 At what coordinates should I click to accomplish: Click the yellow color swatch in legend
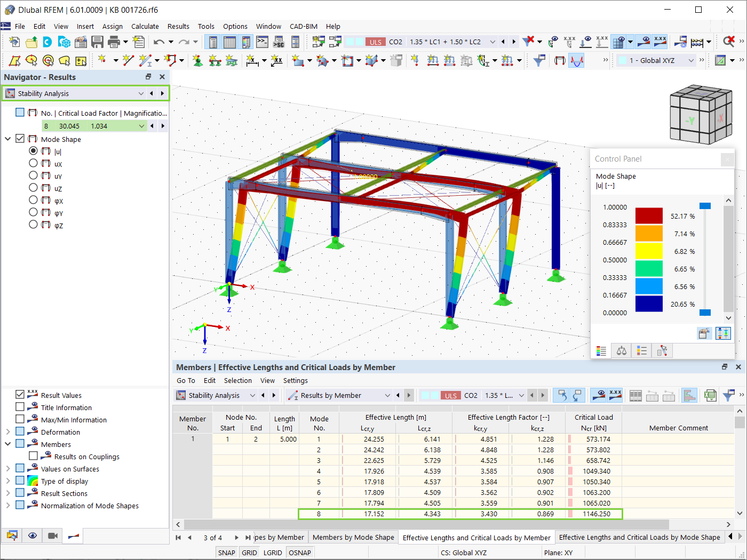tap(649, 251)
